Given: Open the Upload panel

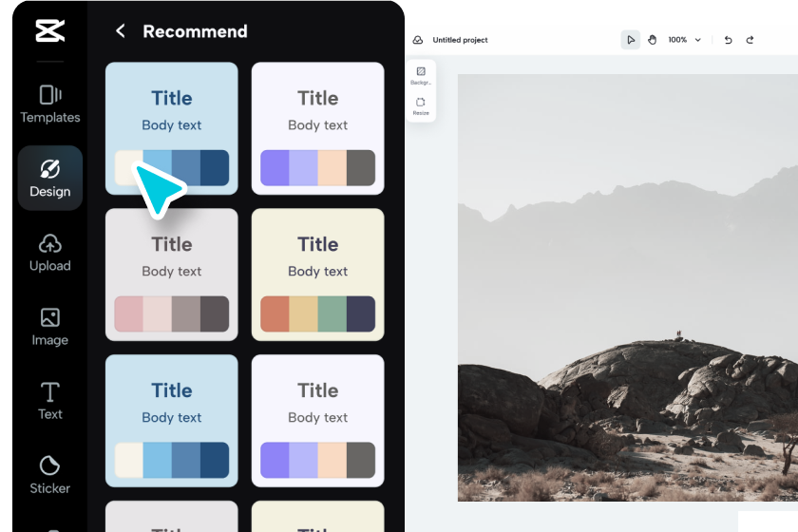Looking at the screenshot, I should [49, 253].
